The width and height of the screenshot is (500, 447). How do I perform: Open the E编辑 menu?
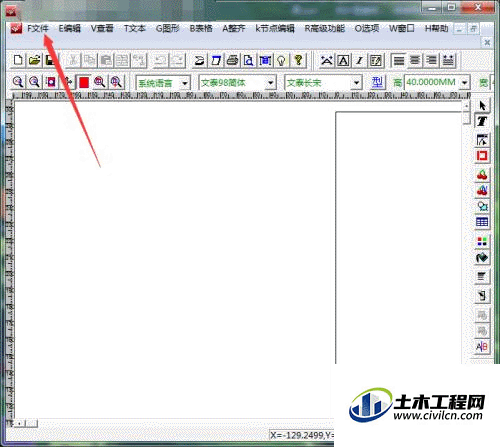(70, 29)
